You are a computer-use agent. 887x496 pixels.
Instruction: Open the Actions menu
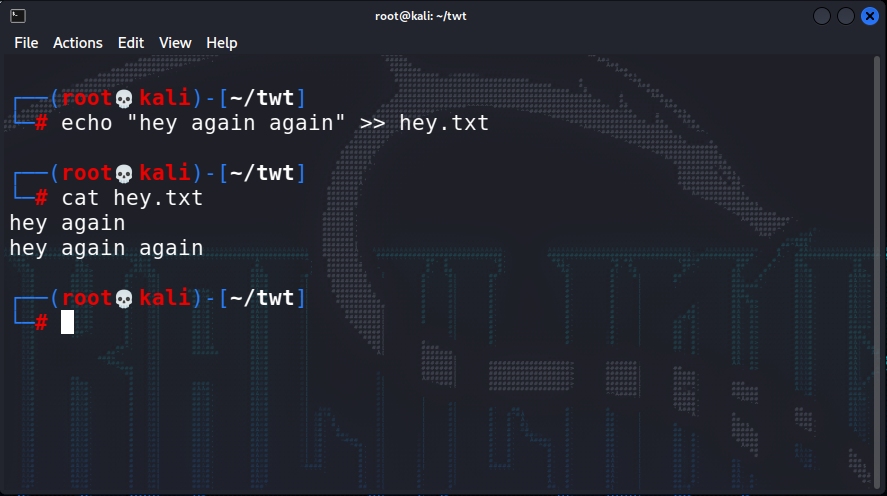pyautogui.click(x=77, y=43)
